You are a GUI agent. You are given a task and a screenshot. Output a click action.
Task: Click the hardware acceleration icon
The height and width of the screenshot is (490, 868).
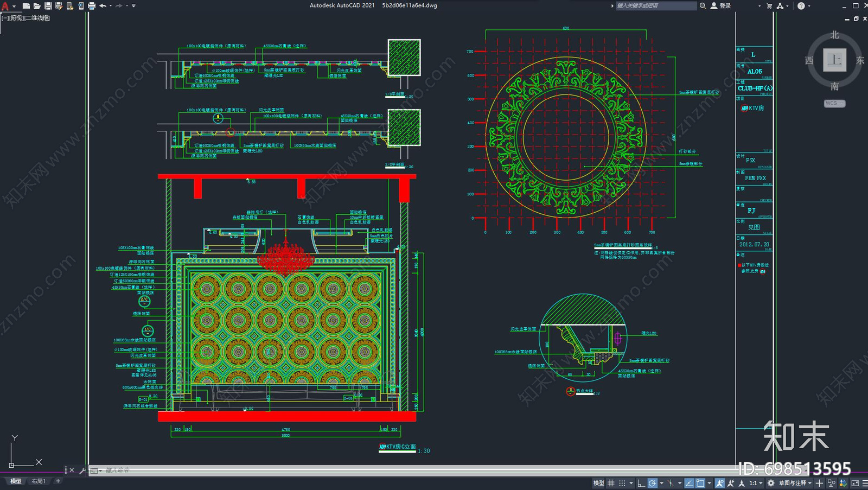coord(843,483)
